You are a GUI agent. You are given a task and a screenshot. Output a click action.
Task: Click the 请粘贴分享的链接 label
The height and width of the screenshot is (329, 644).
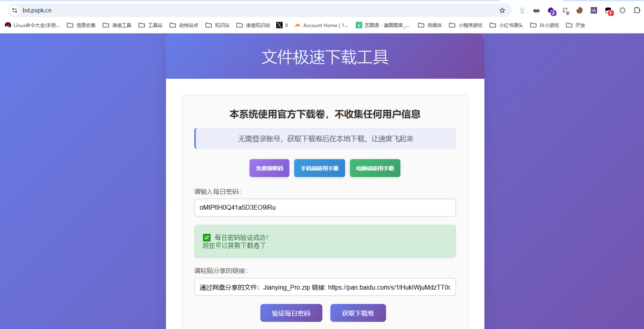[x=221, y=271]
